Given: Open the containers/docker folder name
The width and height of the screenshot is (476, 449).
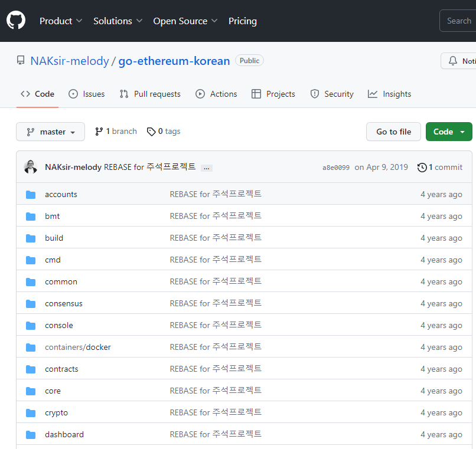Looking at the screenshot, I should click(x=78, y=348).
